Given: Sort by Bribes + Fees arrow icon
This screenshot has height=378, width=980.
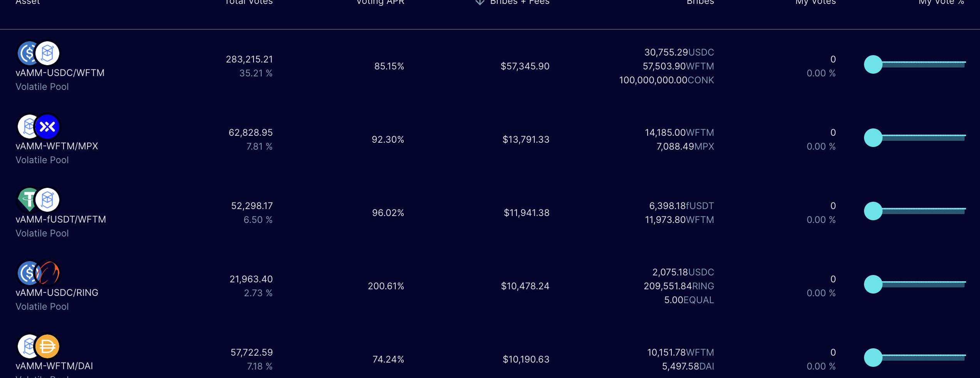Looking at the screenshot, I should (480, 2).
